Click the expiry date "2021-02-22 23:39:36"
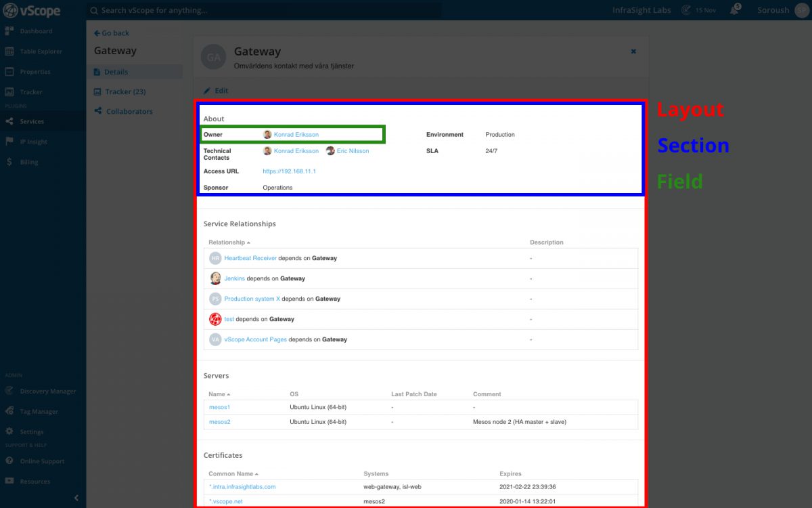The image size is (812, 508). [527, 487]
